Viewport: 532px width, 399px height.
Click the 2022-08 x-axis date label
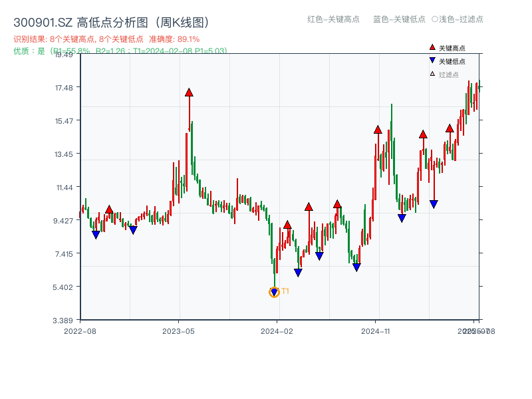[x=80, y=331]
